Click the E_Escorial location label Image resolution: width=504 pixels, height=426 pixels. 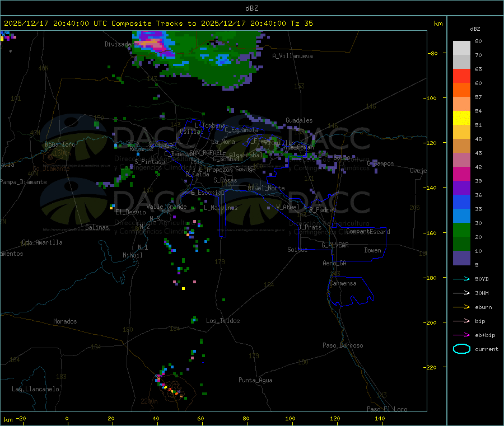click(207, 193)
